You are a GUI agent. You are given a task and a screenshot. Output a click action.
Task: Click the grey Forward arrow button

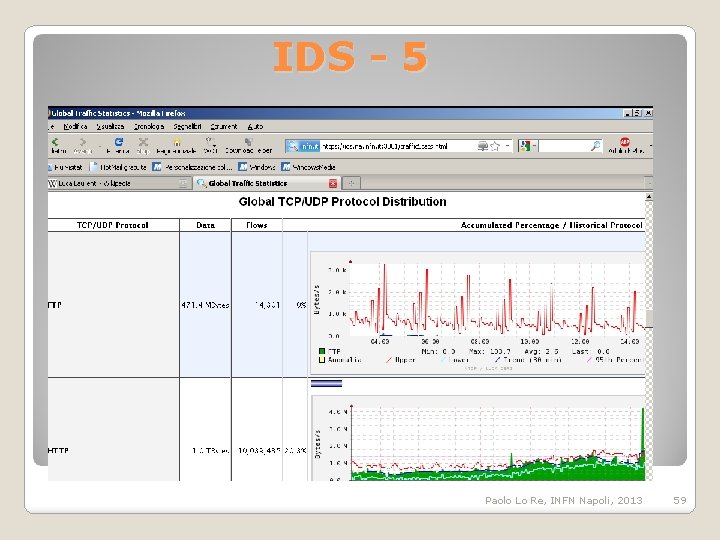click(83, 142)
